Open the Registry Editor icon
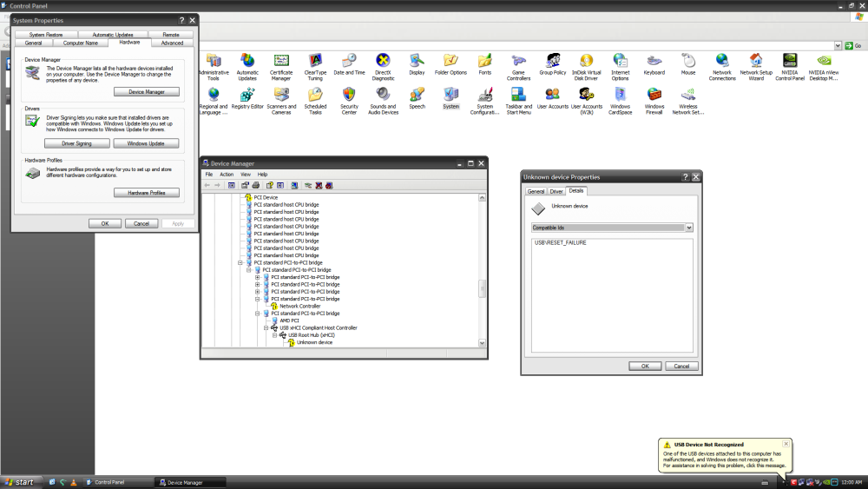 pos(247,94)
